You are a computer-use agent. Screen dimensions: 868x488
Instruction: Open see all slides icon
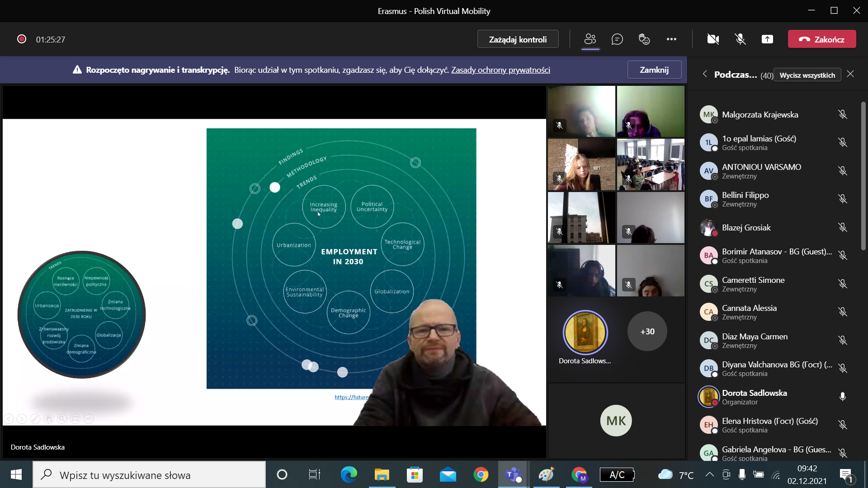point(48,419)
